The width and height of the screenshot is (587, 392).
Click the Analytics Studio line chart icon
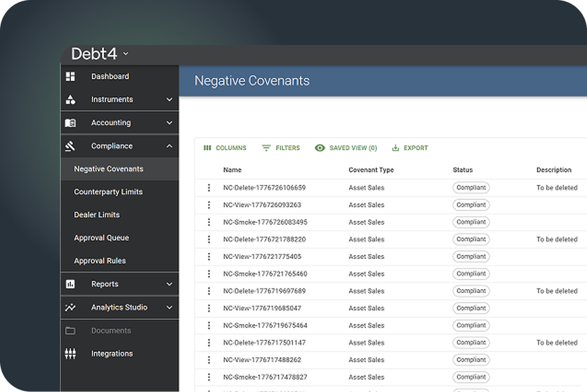(x=70, y=307)
